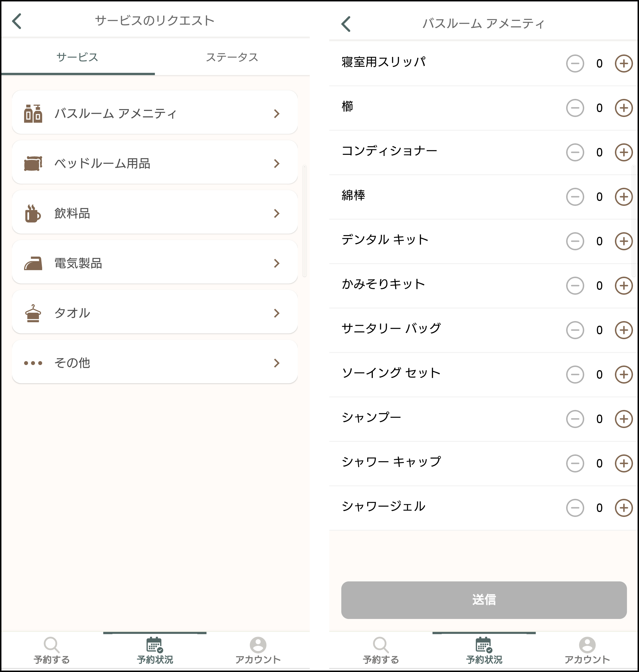Screen dimensions: 639x672
Task: Select the サービス tab
Action: pos(77,57)
